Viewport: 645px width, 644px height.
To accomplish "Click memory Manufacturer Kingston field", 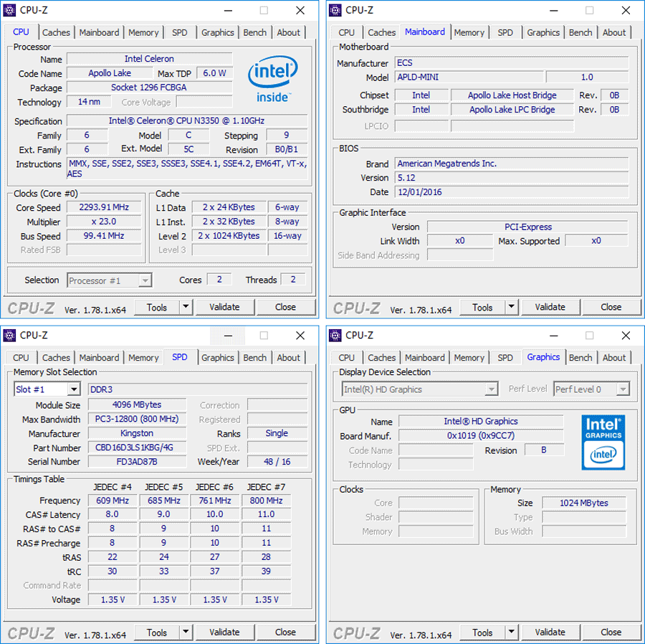I will coord(137,433).
